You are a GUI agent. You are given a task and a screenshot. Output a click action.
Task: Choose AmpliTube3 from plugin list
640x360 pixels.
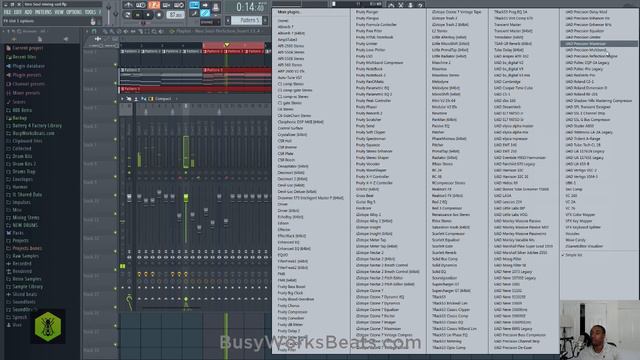tap(287, 40)
